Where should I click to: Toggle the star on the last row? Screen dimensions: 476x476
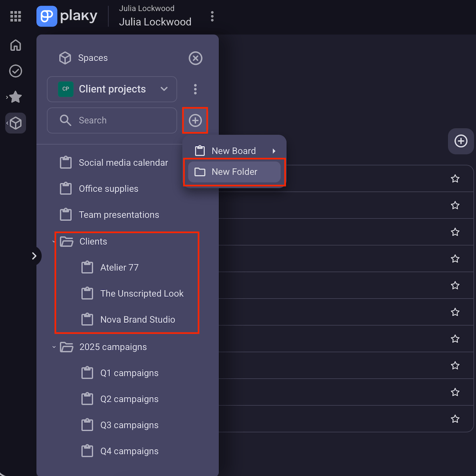(x=455, y=419)
